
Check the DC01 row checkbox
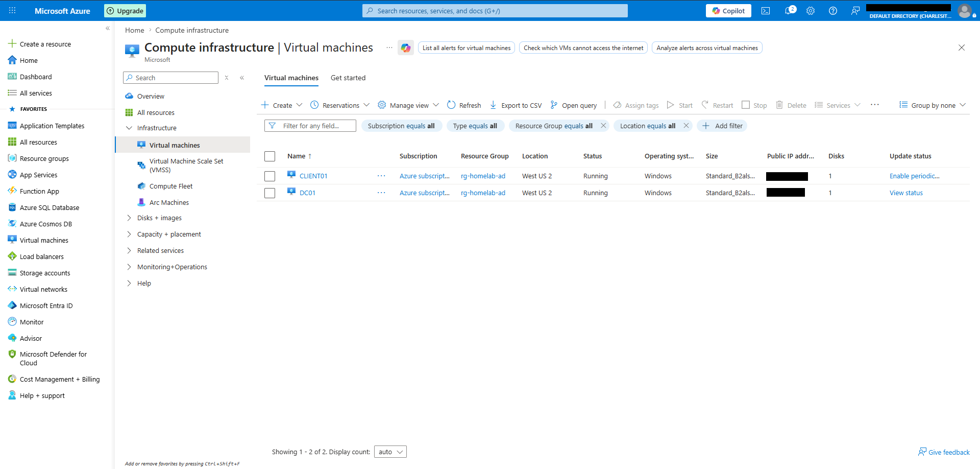coord(270,193)
